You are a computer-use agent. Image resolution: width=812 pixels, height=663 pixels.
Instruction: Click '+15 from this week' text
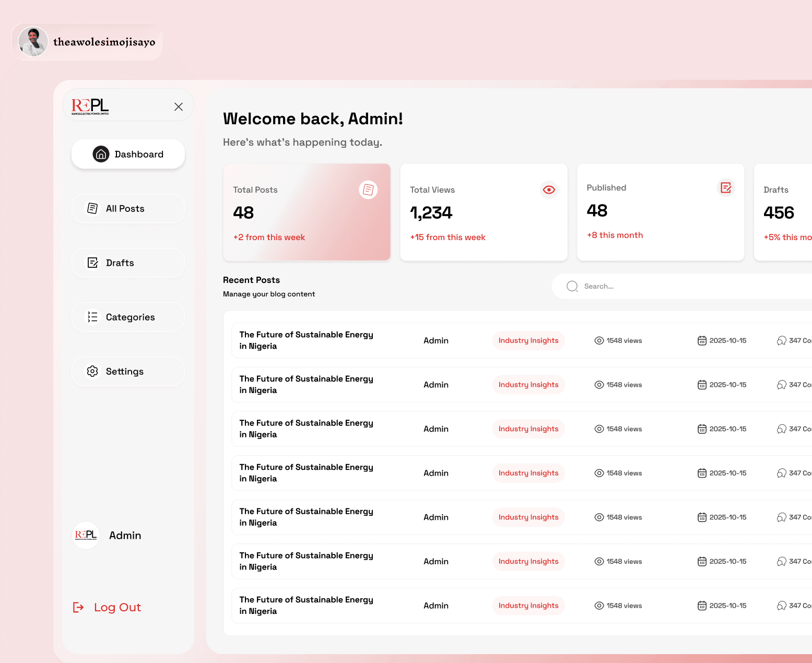pos(448,237)
